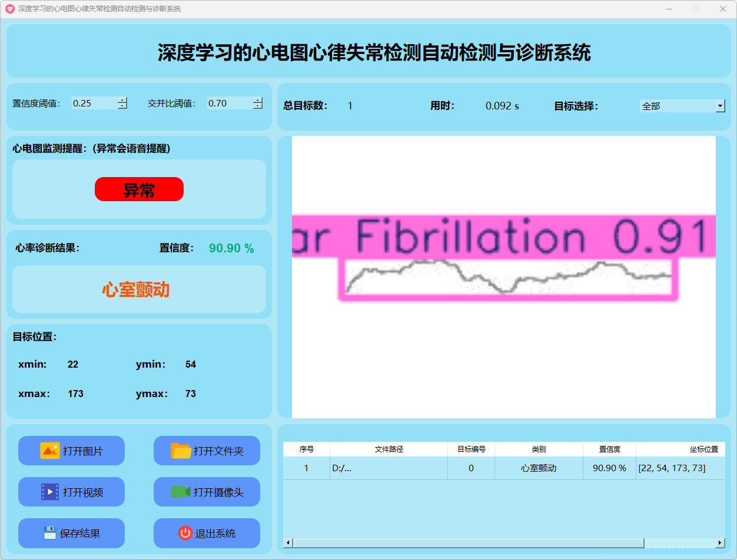Select the 全部 target selection combo box
This screenshot has width=737, height=560.
pyautogui.click(x=677, y=106)
